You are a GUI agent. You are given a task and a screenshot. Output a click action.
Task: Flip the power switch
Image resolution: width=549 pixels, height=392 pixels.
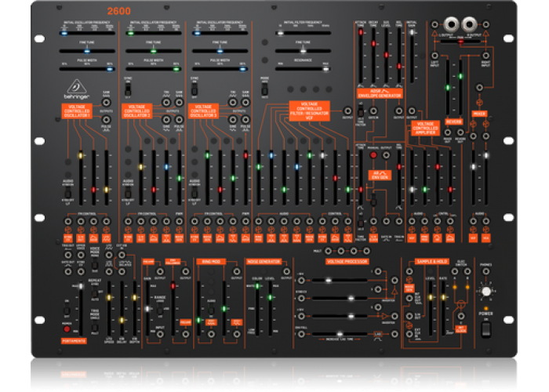tap(485, 330)
